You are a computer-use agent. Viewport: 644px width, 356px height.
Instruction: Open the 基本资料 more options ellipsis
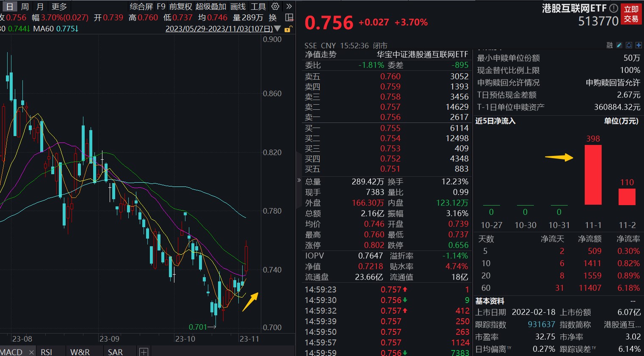(633, 301)
